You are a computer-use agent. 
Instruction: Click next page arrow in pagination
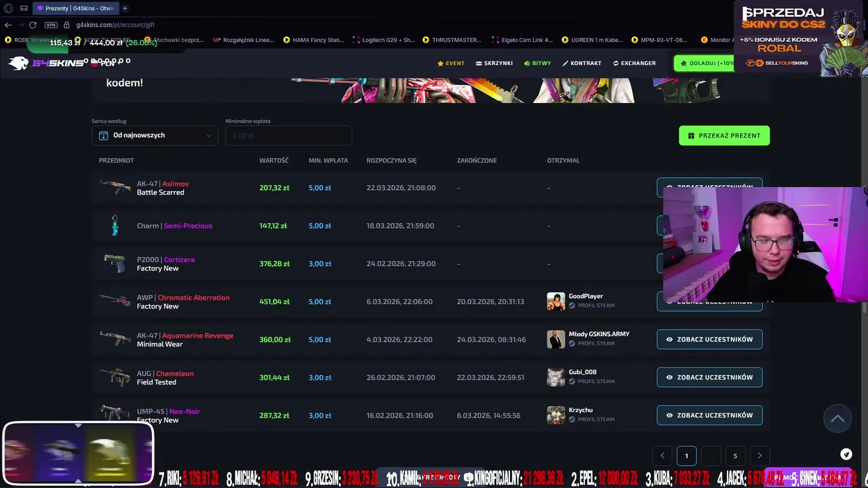pos(759,455)
